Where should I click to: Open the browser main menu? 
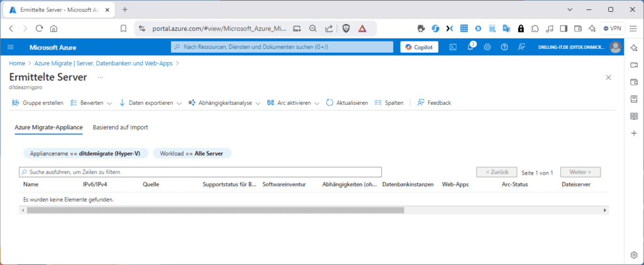[x=633, y=29]
